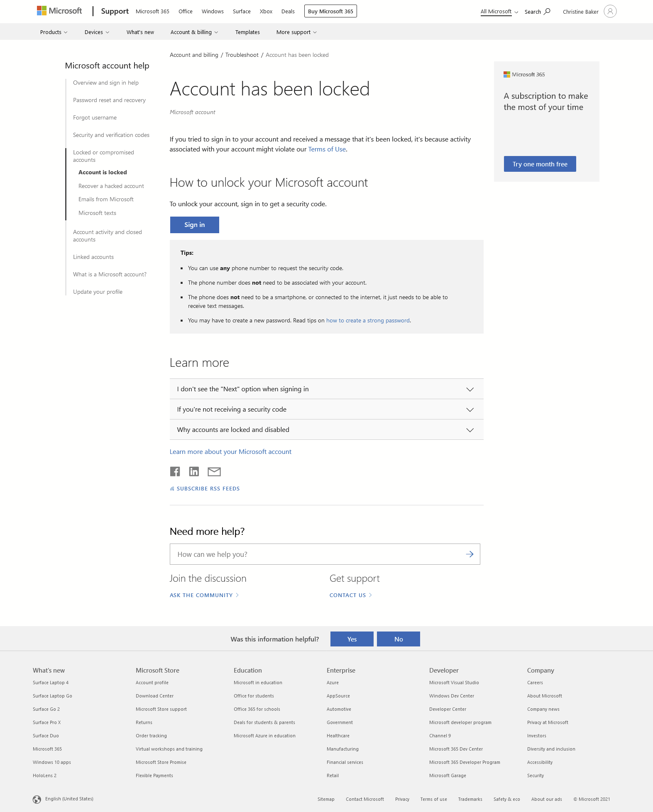Click the blue Sign in button
This screenshot has width=653, height=812.
coord(194,225)
